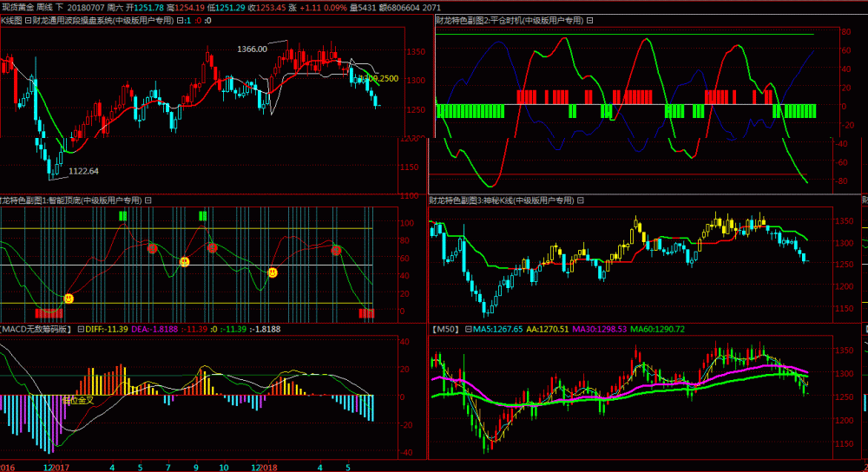Collapse the K线图 box before 财龙通用波段操盘系统
This screenshot has width=868, height=472.
point(29,21)
